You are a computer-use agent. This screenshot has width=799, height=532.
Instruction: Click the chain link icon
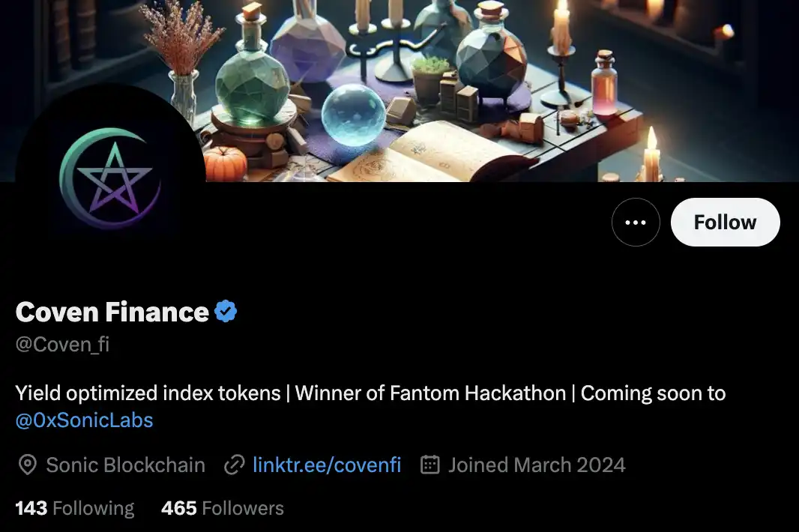[x=235, y=465]
